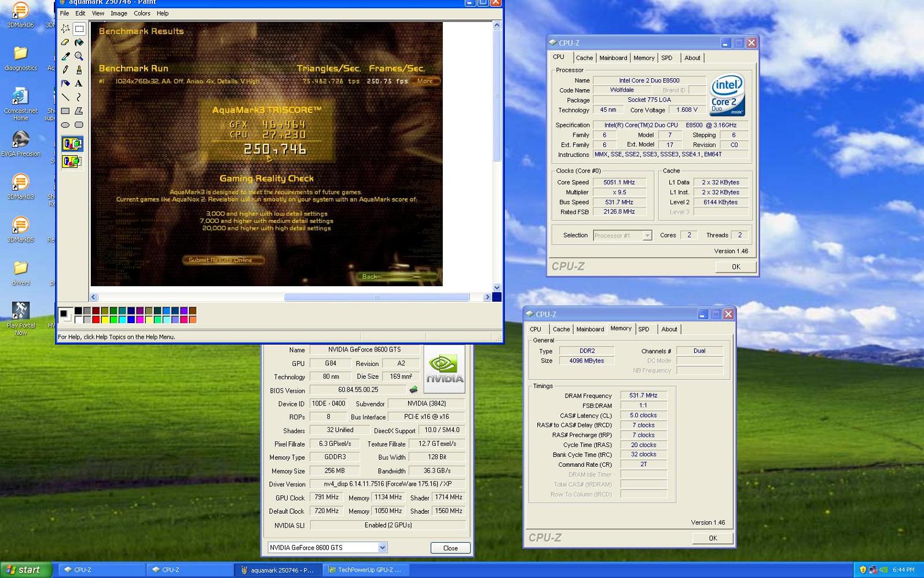Open About tab in upper CPU-Z window
The height and width of the screenshot is (578, 924).
(x=692, y=58)
